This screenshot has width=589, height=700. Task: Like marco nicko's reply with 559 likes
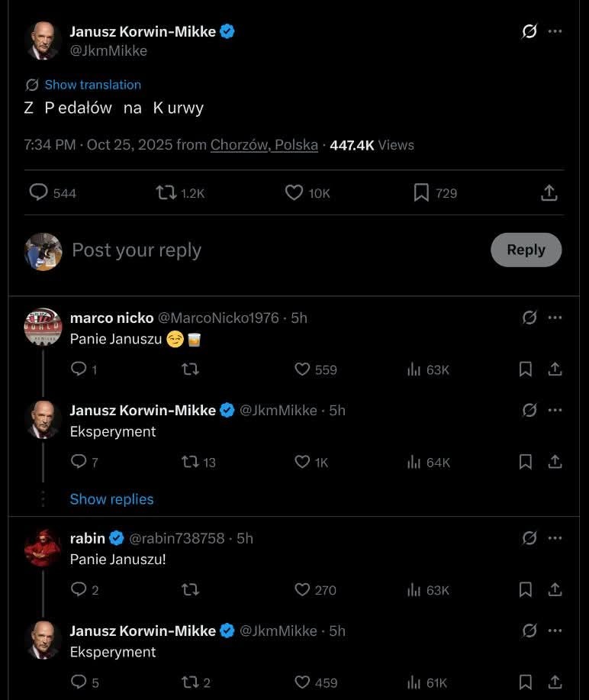tap(303, 369)
